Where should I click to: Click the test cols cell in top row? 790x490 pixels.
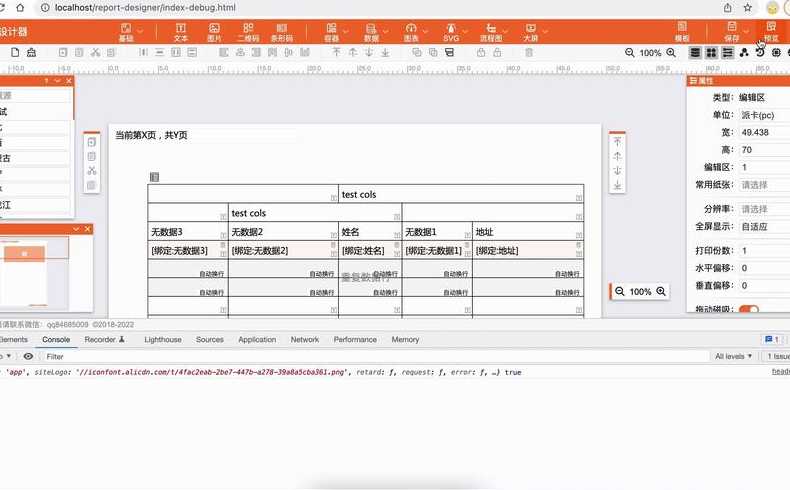pyautogui.click(x=461, y=194)
